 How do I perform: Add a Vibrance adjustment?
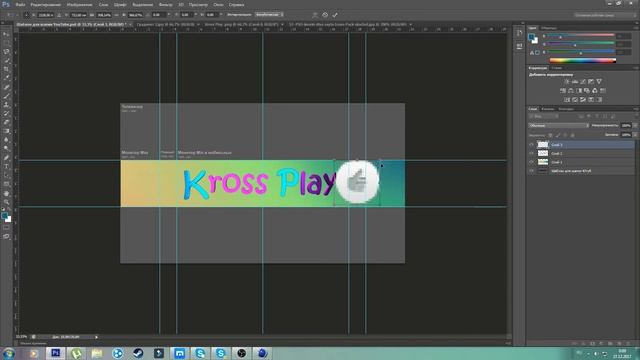click(599, 82)
